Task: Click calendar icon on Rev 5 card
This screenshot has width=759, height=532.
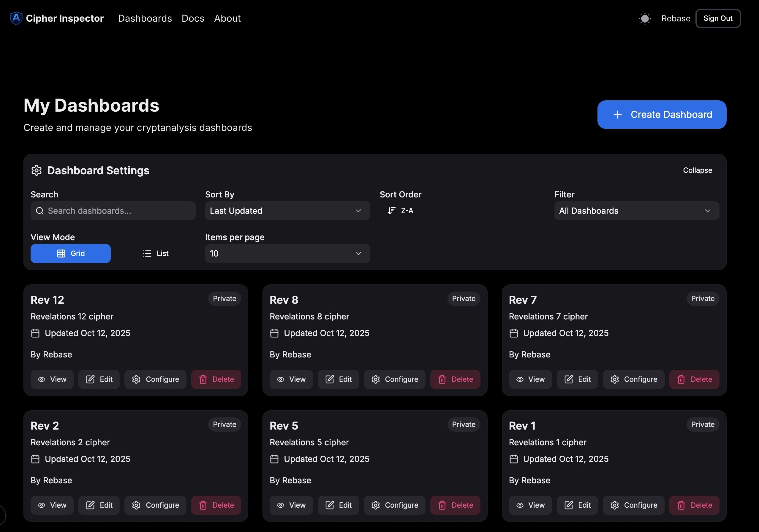Action: click(274, 459)
